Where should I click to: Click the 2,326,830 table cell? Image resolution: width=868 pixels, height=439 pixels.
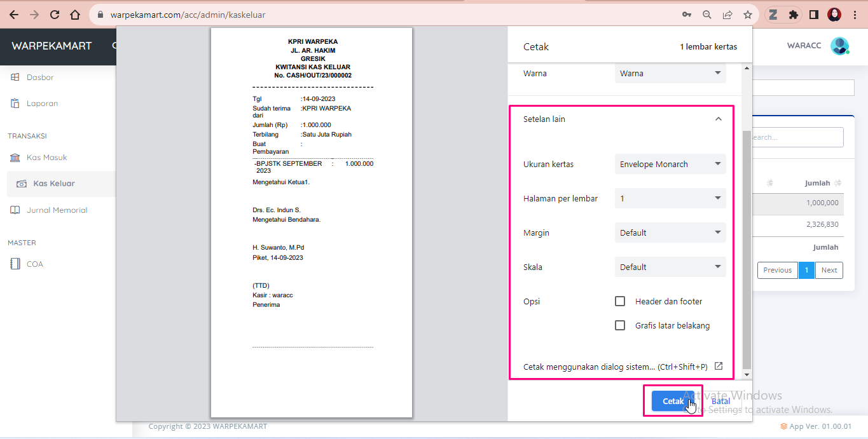[822, 224]
